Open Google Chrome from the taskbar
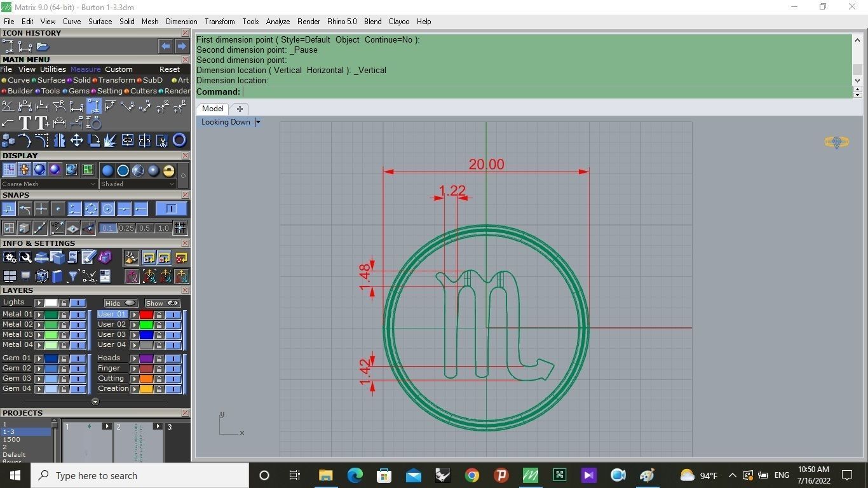The image size is (868, 488). tap(471, 475)
